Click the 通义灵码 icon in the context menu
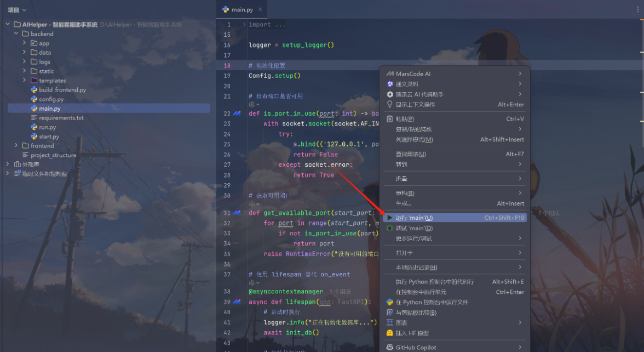The height and width of the screenshot is (352, 644). [x=390, y=84]
